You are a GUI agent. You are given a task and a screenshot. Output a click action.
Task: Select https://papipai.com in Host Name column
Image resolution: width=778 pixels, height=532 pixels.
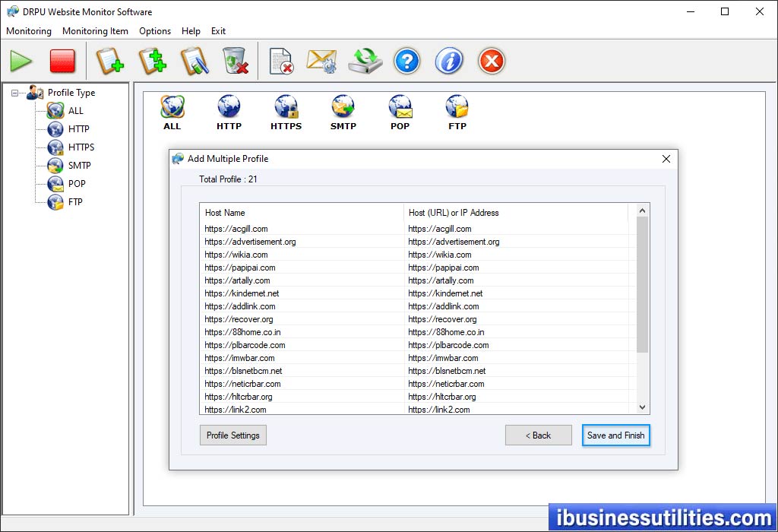click(x=240, y=268)
